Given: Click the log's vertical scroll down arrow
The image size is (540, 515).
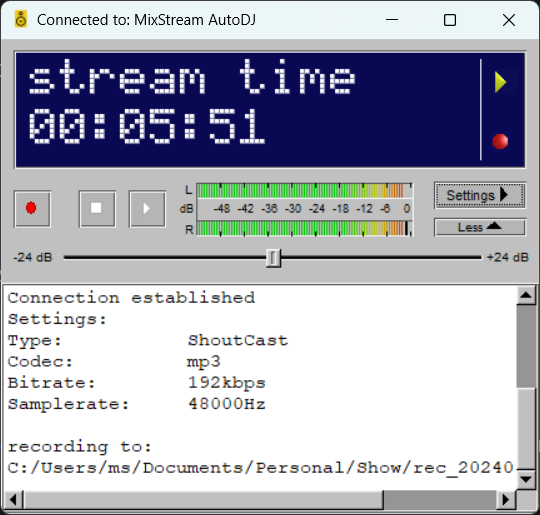Looking at the screenshot, I should point(526,479).
